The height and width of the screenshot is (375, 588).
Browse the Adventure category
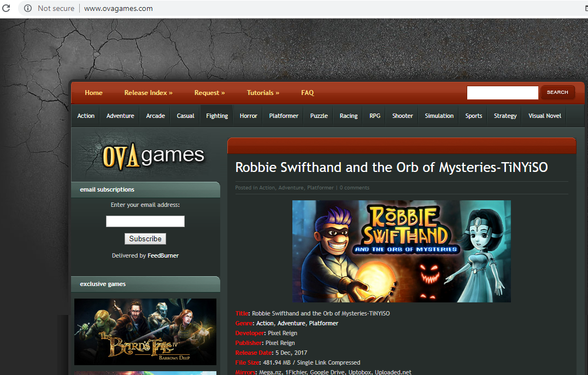pyautogui.click(x=120, y=116)
